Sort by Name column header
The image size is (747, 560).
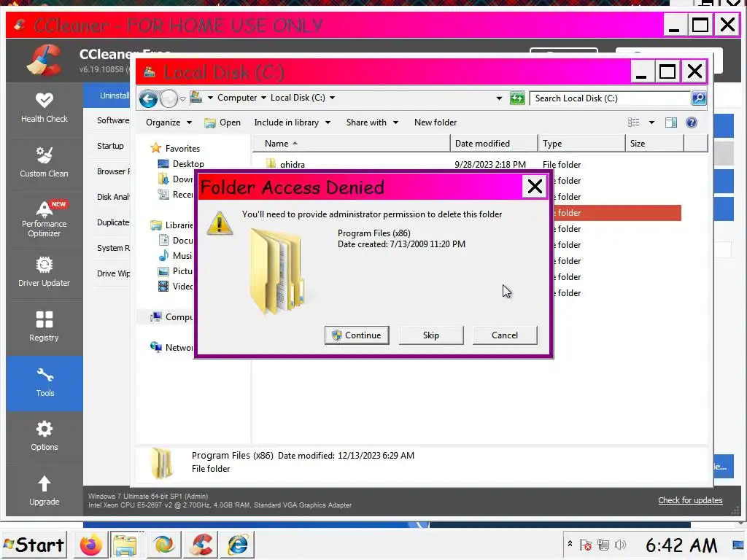[x=351, y=144]
